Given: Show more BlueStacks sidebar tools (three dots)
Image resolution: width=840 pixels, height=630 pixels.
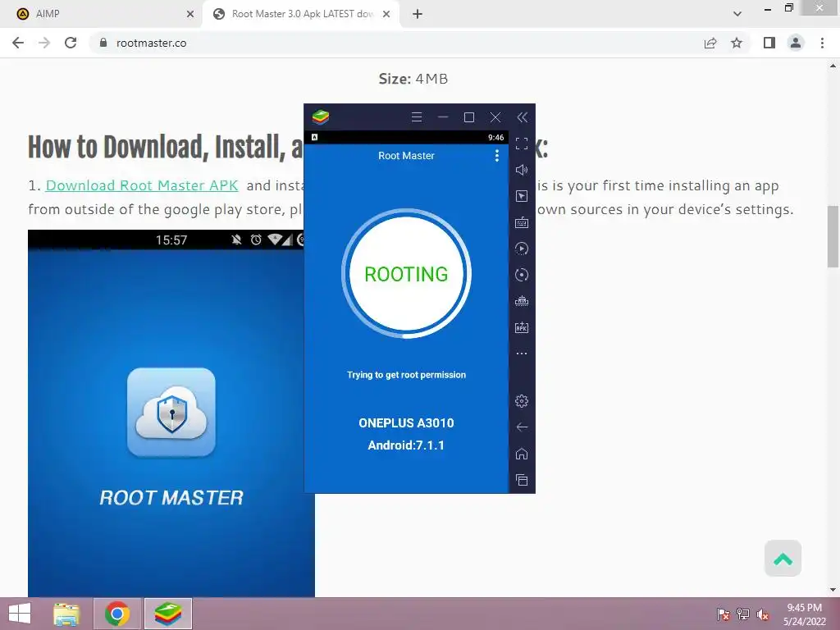Looking at the screenshot, I should pos(521,354).
